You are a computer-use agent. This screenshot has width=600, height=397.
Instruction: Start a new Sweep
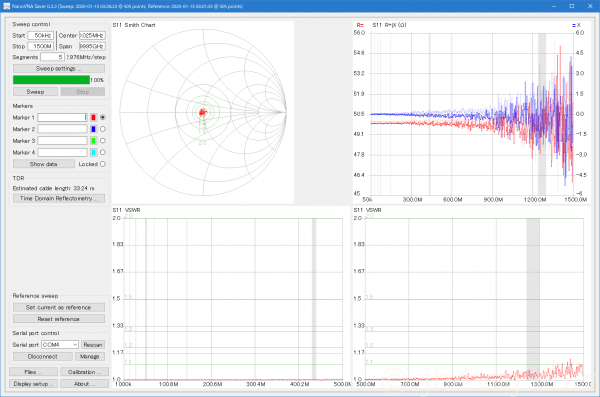point(35,92)
